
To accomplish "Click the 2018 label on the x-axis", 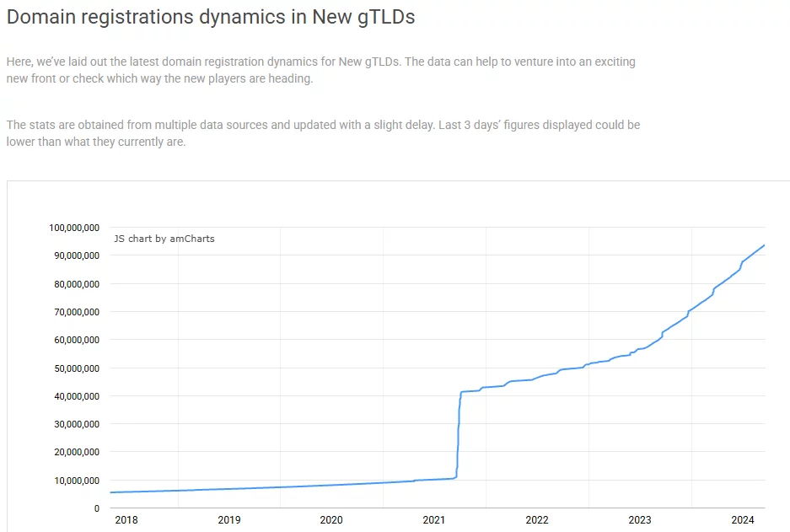I will (x=126, y=519).
